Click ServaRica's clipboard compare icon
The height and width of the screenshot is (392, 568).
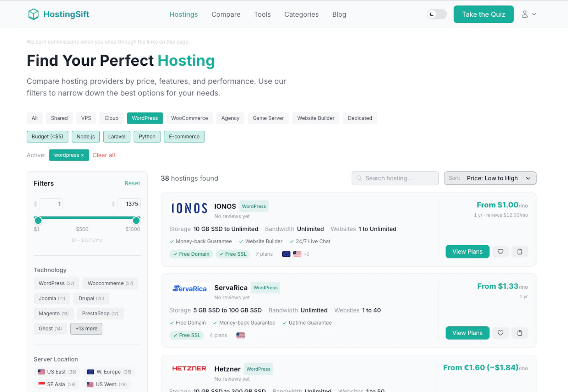click(x=520, y=333)
